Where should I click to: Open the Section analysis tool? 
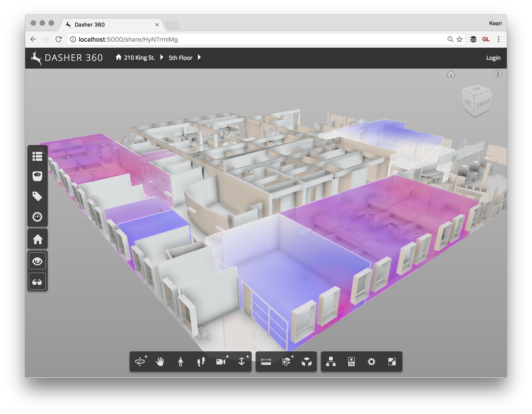pos(286,362)
